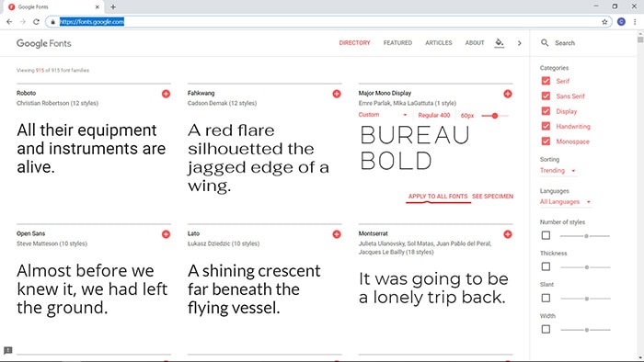644x362 pixels.
Task: Uncheck the Sans Serif category
Action: pyautogui.click(x=546, y=96)
